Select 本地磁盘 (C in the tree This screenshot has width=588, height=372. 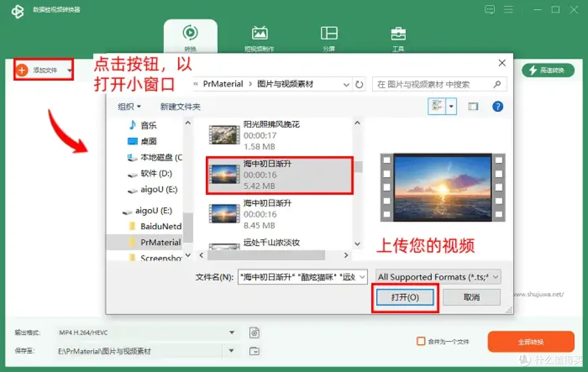pyautogui.click(x=155, y=157)
